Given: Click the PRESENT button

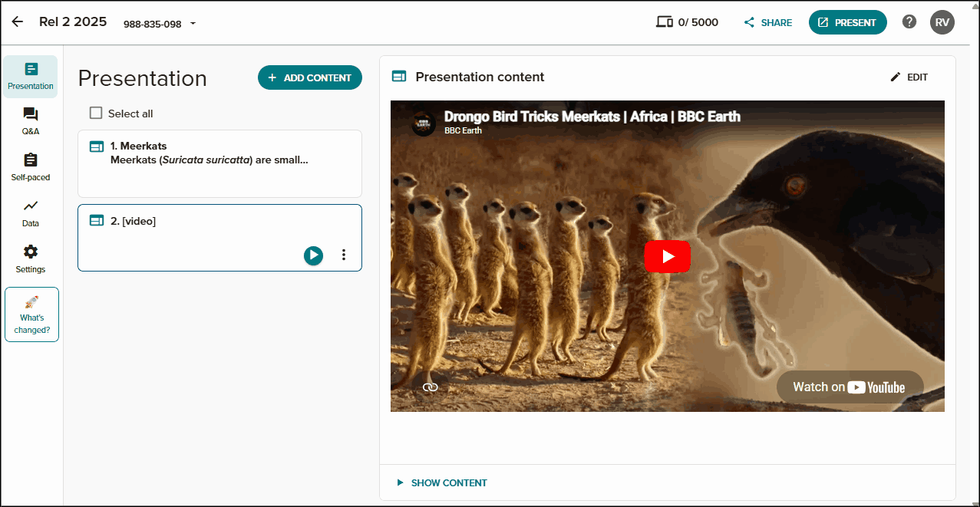Looking at the screenshot, I should (x=847, y=22).
